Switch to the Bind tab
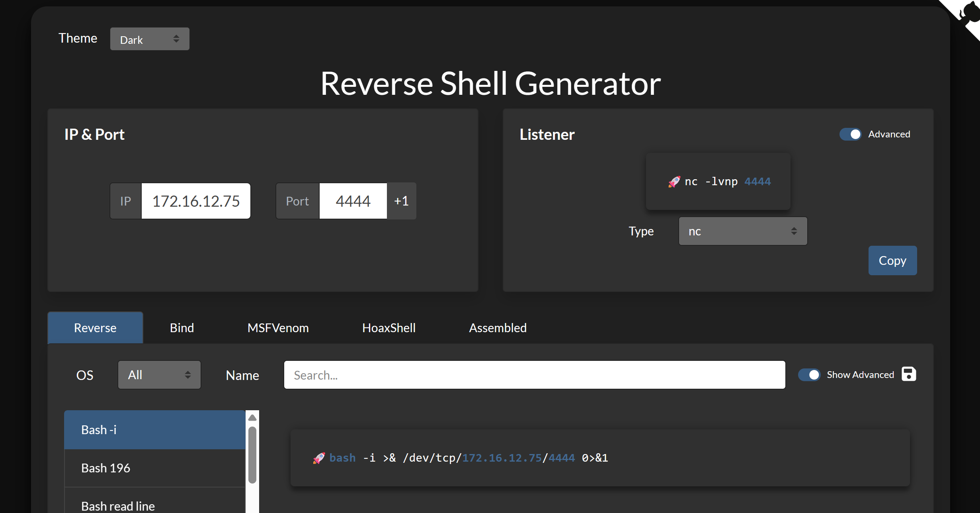 click(x=182, y=327)
